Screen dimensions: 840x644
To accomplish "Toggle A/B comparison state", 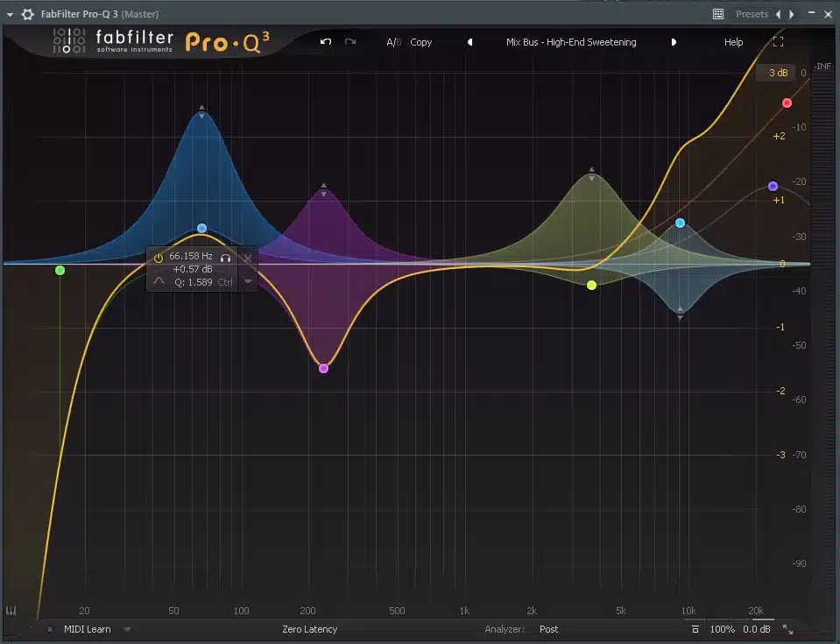I will (x=393, y=42).
